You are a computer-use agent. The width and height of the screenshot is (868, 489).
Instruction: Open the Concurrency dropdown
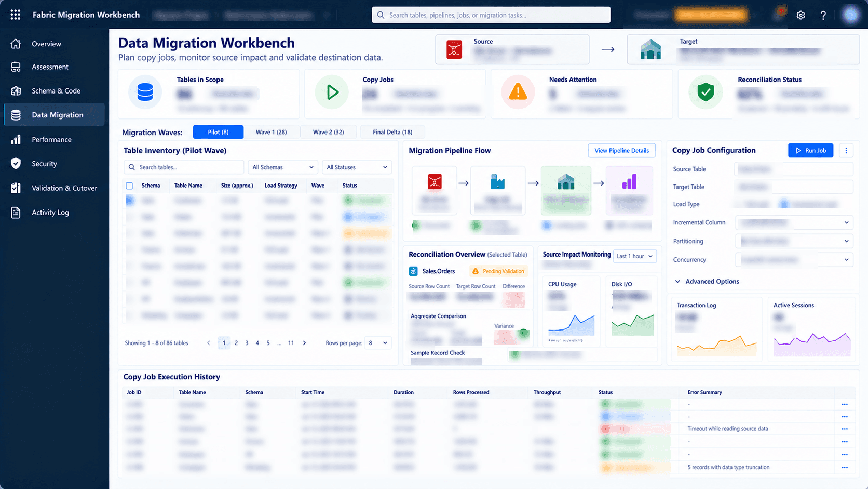pos(794,260)
